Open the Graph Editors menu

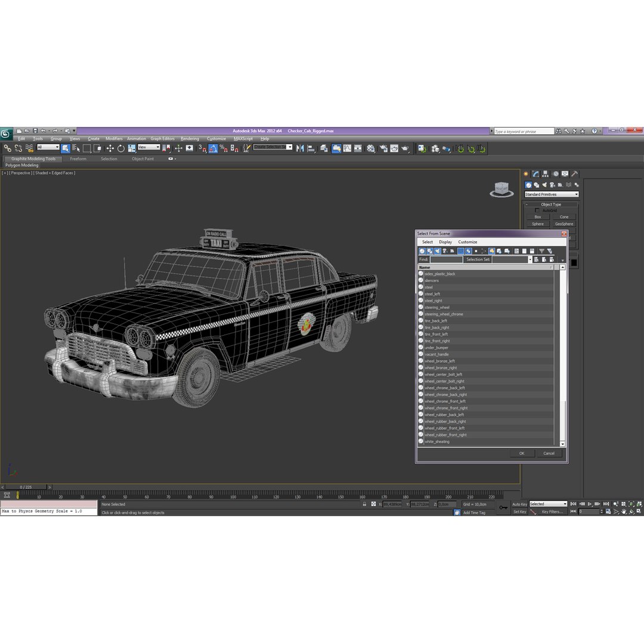[162, 139]
